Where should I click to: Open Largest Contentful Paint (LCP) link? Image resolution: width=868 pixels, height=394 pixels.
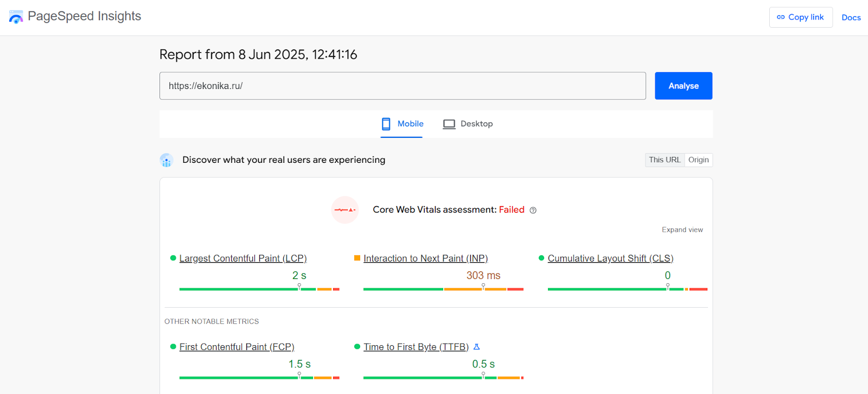tap(243, 258)
